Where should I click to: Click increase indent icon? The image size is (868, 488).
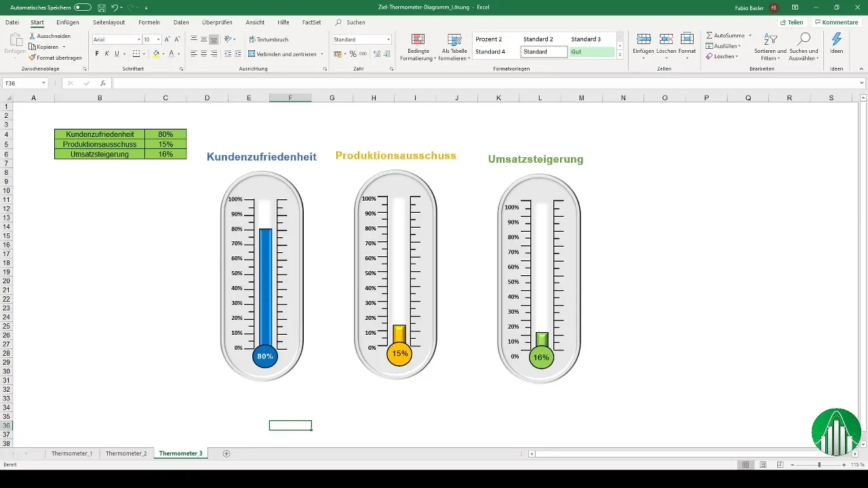(238, 54)
